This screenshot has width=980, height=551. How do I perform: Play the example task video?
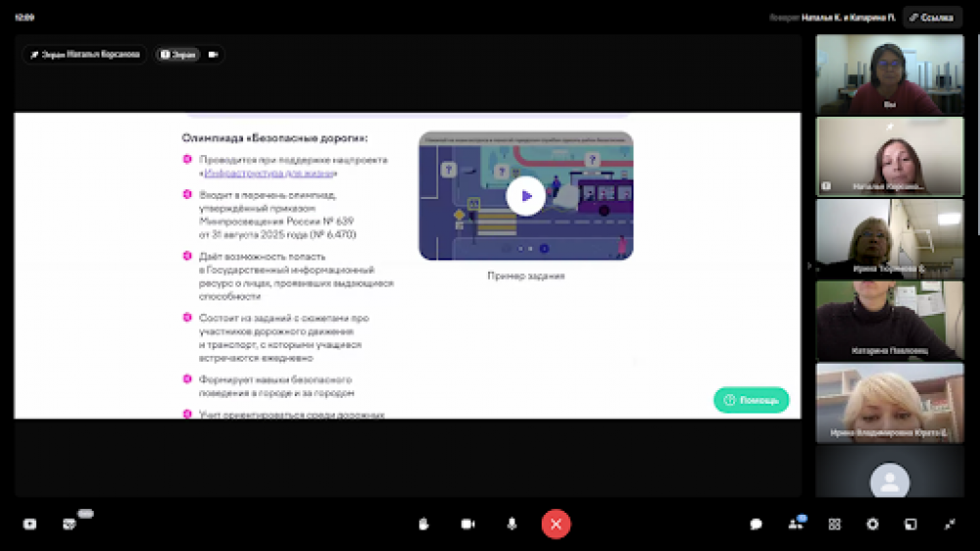[525, 196]
